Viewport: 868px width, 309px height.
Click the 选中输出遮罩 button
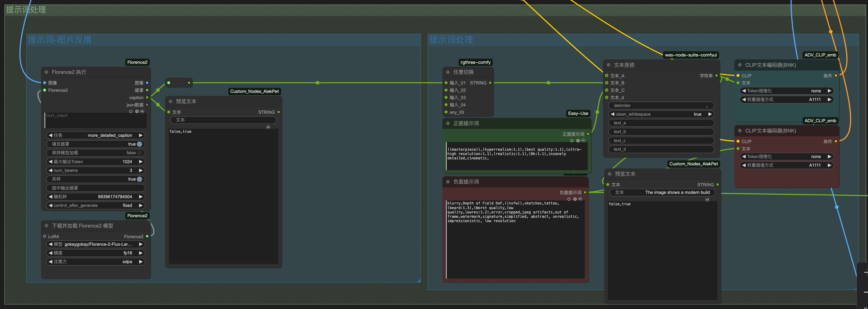pyautogui.click(x=96, y=188)
